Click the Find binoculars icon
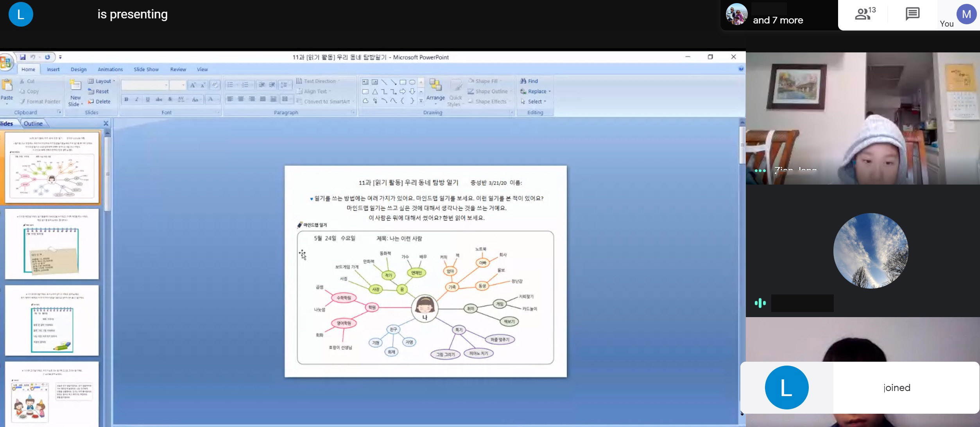The image size is (980, 427). point(523,81)
